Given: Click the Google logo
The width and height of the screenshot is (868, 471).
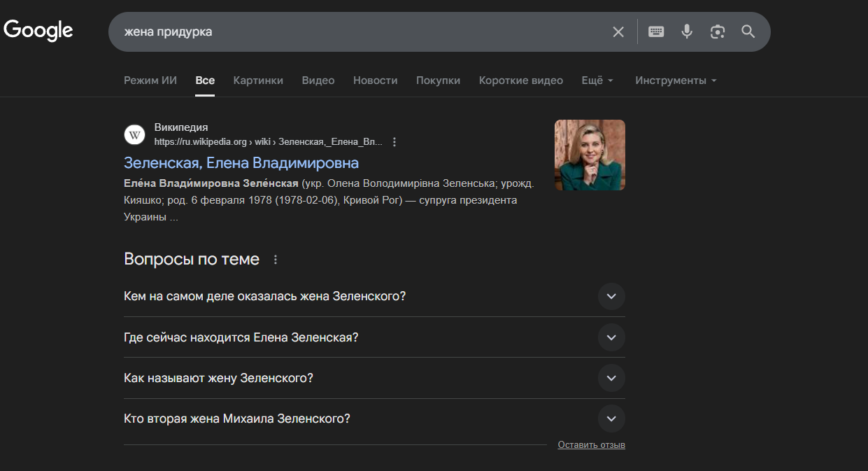Looking at the screenshot, I should click(x=38, y=31).
